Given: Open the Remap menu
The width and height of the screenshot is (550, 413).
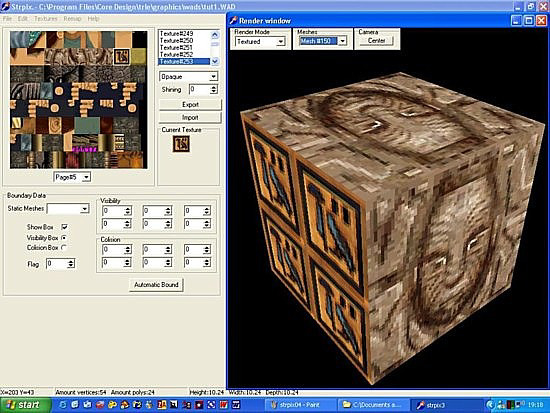Looking at the screenshot, I should (72, 19).
